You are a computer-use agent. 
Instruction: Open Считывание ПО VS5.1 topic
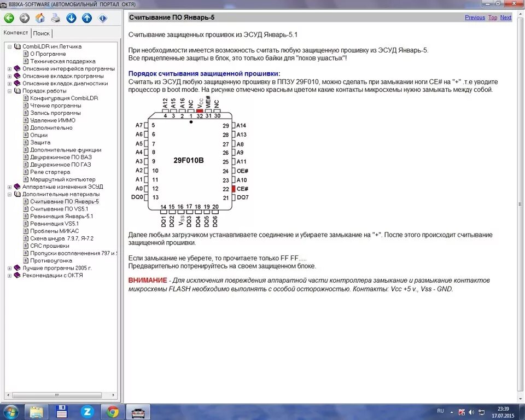click(59, 209)
